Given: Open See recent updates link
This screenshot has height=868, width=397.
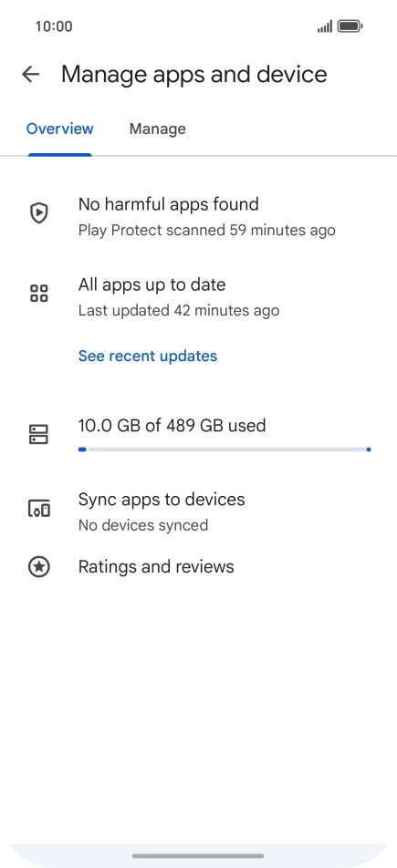Looking at the screenshot, I should click(x=148, y=356).
